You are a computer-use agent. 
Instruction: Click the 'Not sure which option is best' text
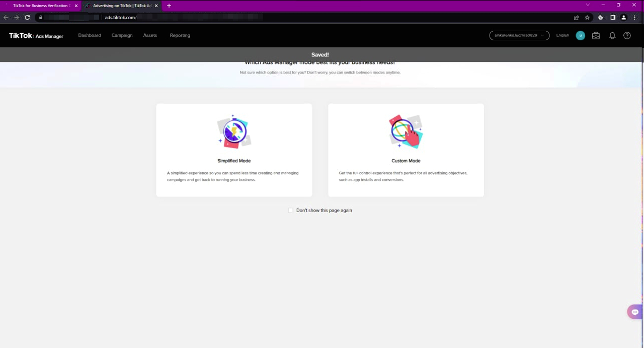pos(320,73)
